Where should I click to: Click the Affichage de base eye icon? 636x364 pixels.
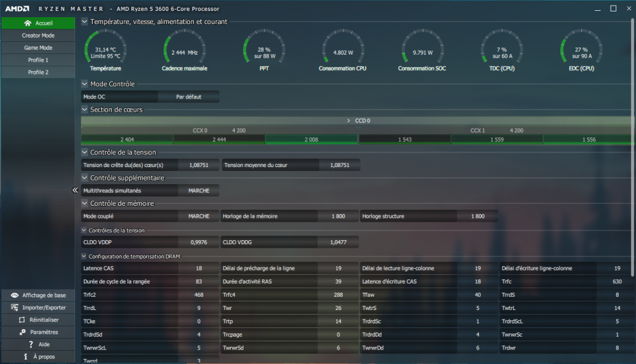tap(15, 295)
